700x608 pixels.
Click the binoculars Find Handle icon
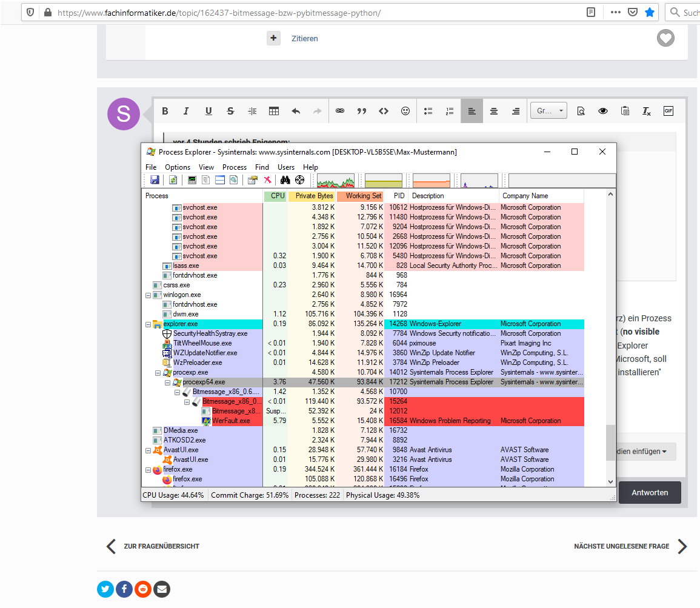coord(285,180)
